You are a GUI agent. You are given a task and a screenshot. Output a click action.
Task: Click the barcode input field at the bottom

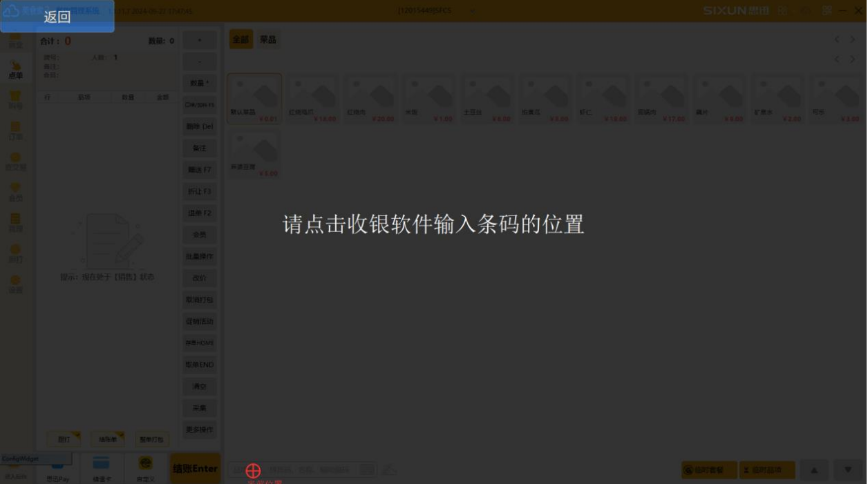303,470
